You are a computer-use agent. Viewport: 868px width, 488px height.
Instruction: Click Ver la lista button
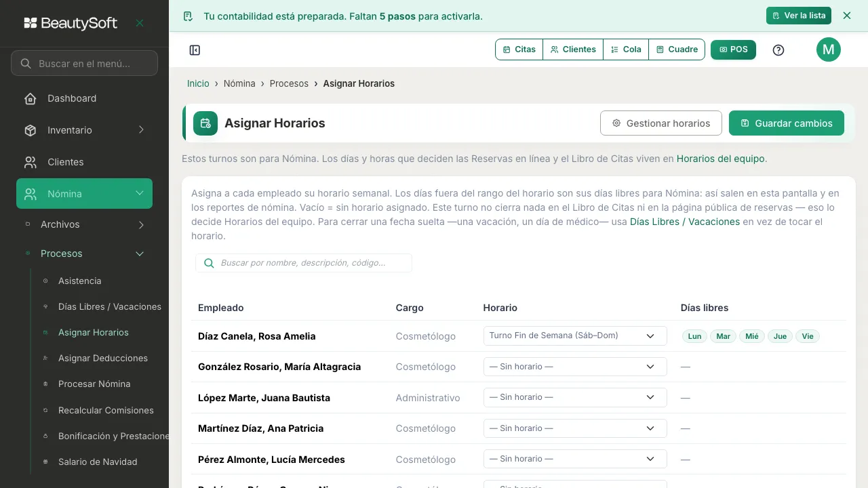799,16
